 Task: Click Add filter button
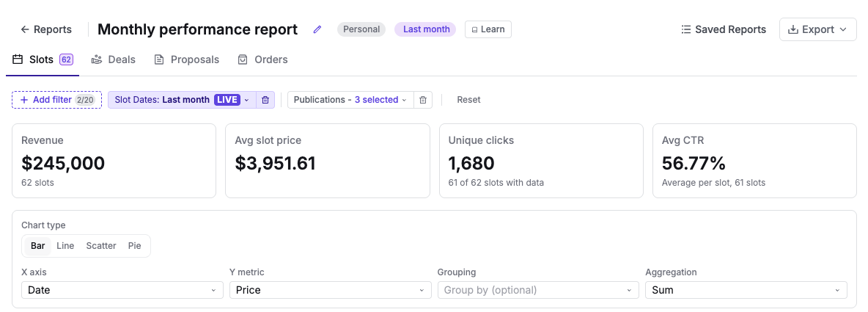(56, 100)
